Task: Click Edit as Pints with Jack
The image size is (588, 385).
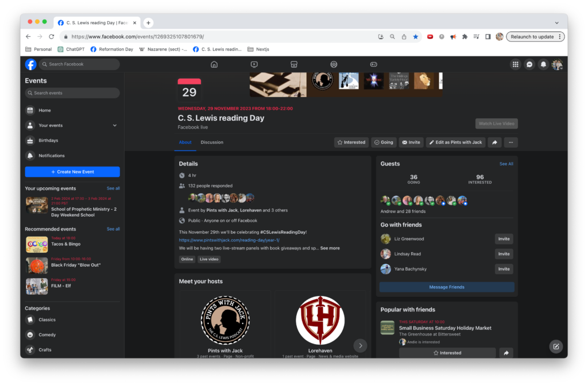Action: [455, 143]
